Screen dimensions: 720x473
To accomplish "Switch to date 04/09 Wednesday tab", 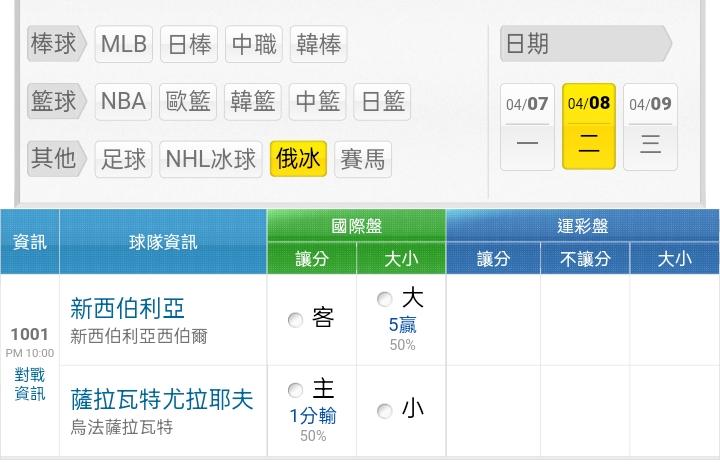I will click(650, 127).
